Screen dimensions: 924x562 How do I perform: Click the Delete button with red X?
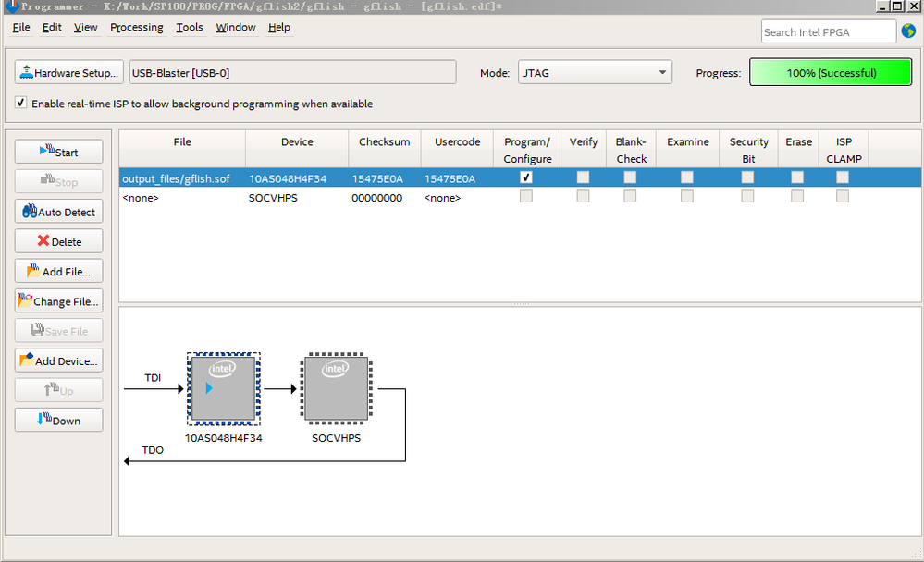click(x=58, y=241)
